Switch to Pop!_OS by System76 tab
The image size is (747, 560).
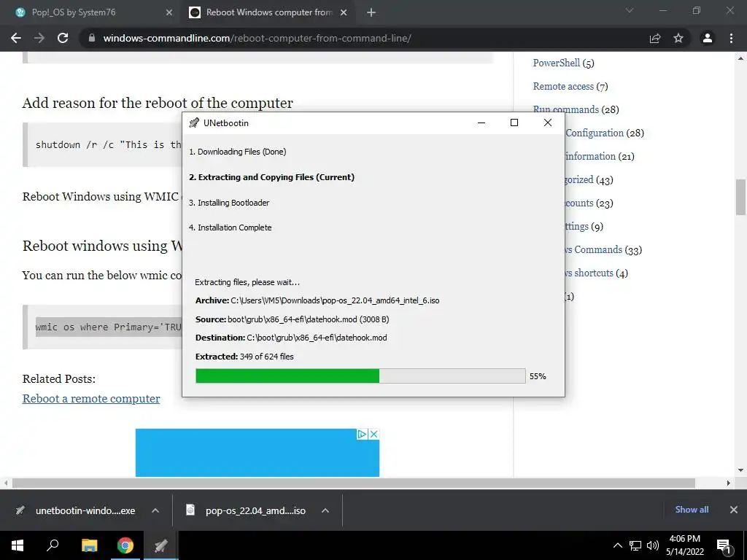(x=74, y=12)
